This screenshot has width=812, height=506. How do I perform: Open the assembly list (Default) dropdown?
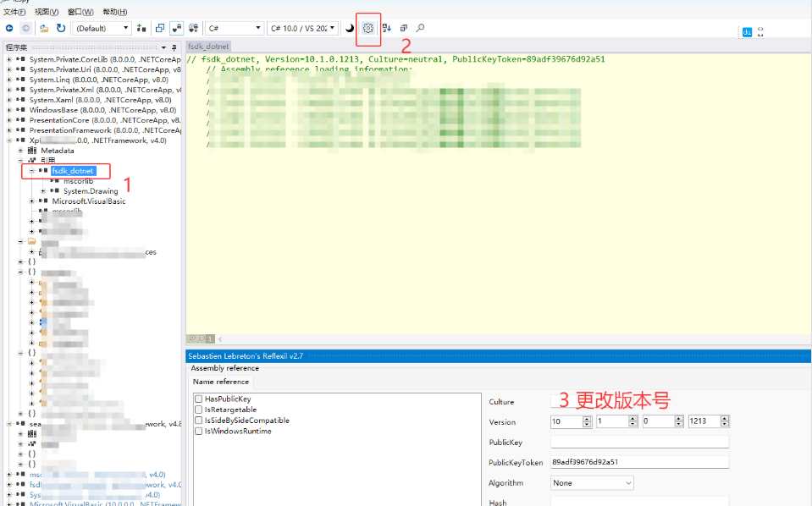coord(102,28)
